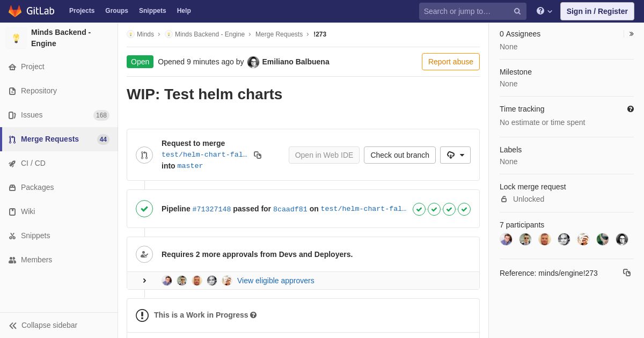Click the Work in Progress help icon
This screenshot has height=338, width=644.
[x=253, y=315]
